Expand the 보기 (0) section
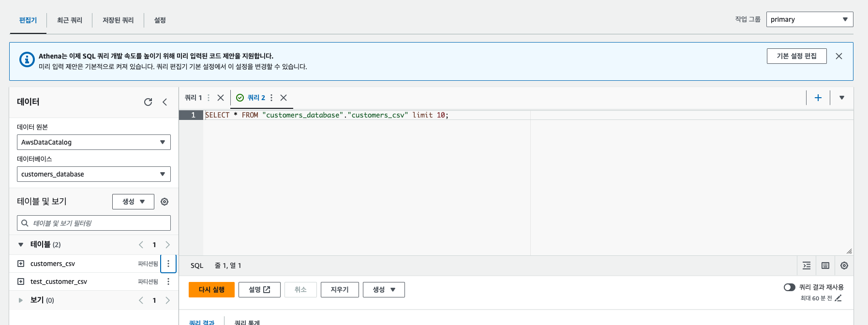This screenshot has height=325, width=868. (21, 300)
